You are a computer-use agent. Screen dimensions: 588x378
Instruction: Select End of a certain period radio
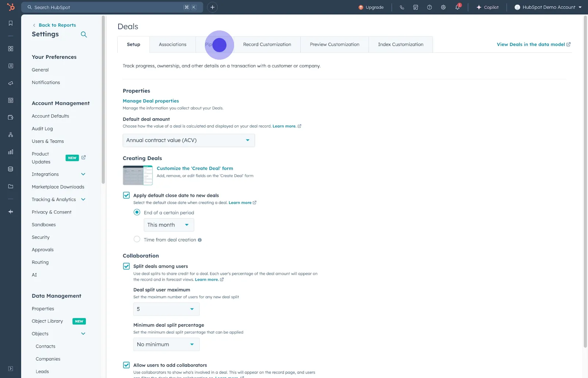[x=137, y=212]
